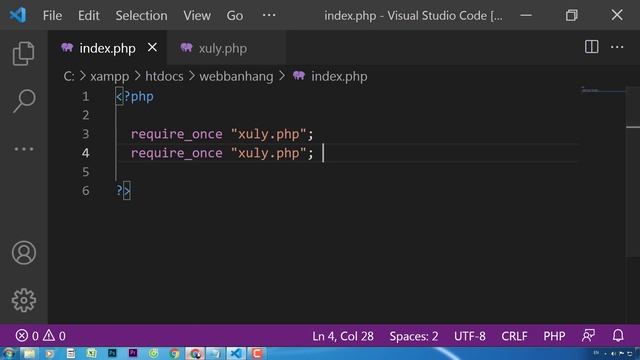
Task: Expand the index.php breadcrumb segment
Action: [339, 76]
